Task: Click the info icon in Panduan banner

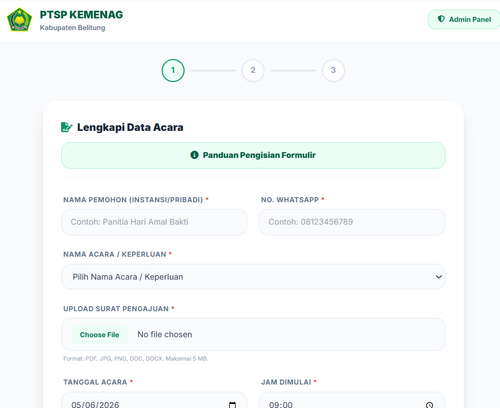Action: (x=194, y=155)
